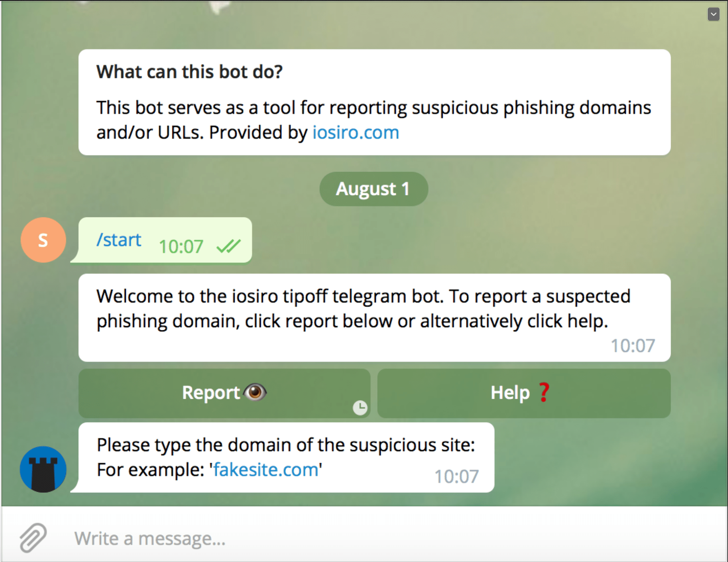Click the 10:07 timestamp beside /start
Image resolution: width=728 pixels, height=562 pixels.
coord(181,246)
